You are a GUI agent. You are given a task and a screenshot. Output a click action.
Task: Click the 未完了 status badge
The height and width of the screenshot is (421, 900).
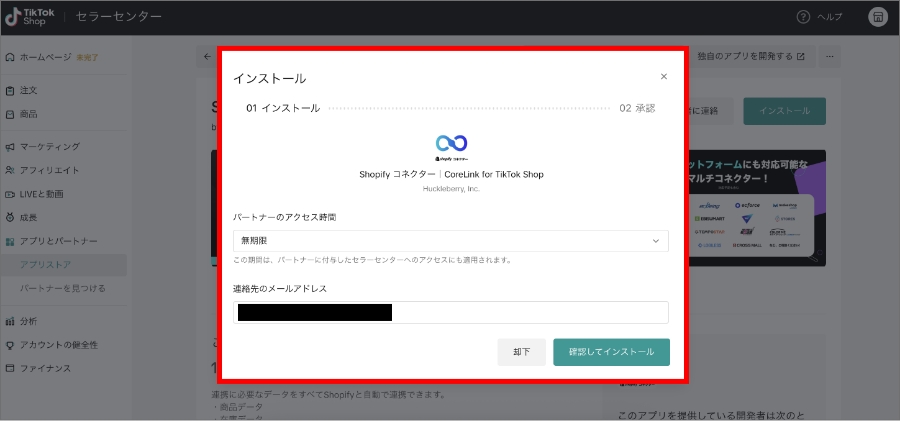point(88,57)
